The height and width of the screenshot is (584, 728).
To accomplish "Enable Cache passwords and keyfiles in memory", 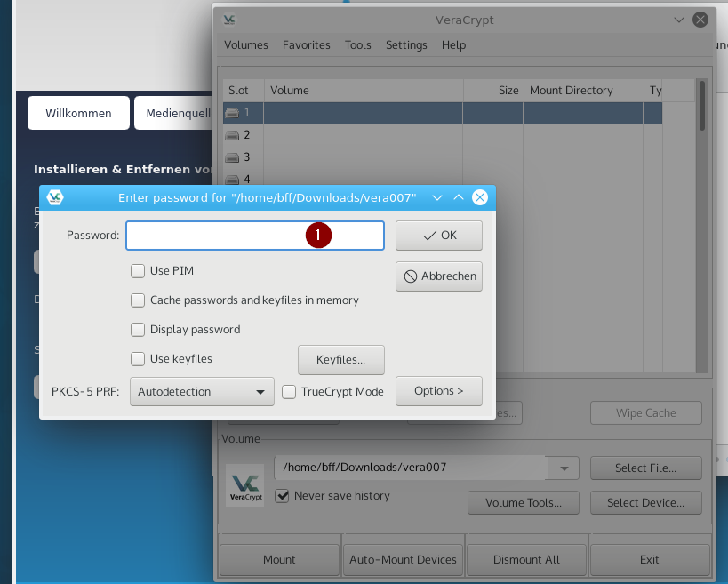I will tap(138, 300).
